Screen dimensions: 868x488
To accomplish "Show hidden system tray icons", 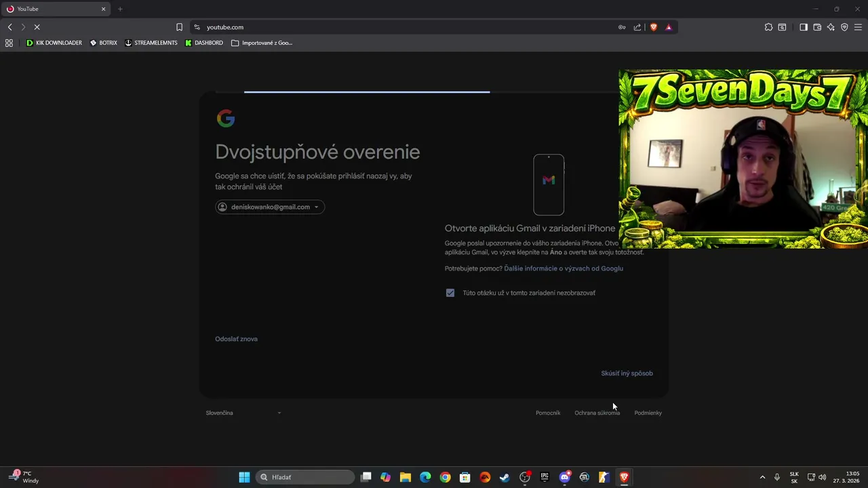I will point(762,477).
